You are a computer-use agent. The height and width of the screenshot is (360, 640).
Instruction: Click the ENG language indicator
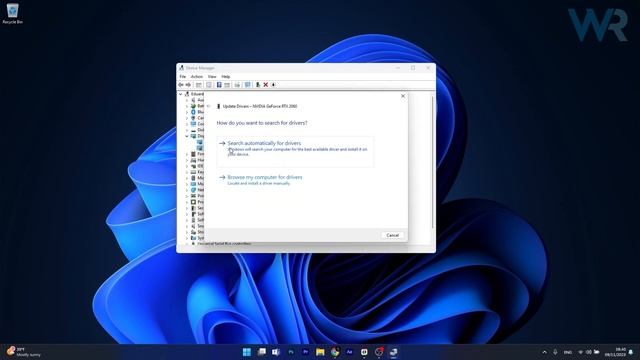click(568, 352)
